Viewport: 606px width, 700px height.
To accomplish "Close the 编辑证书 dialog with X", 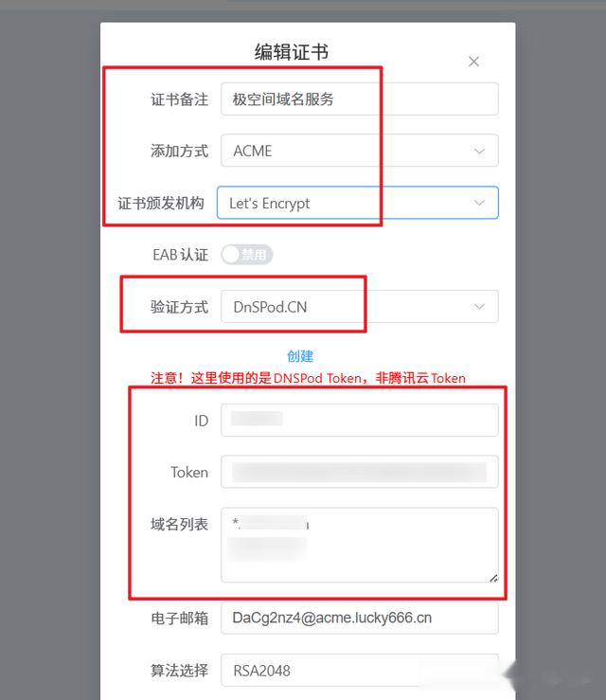I will 474,62.
